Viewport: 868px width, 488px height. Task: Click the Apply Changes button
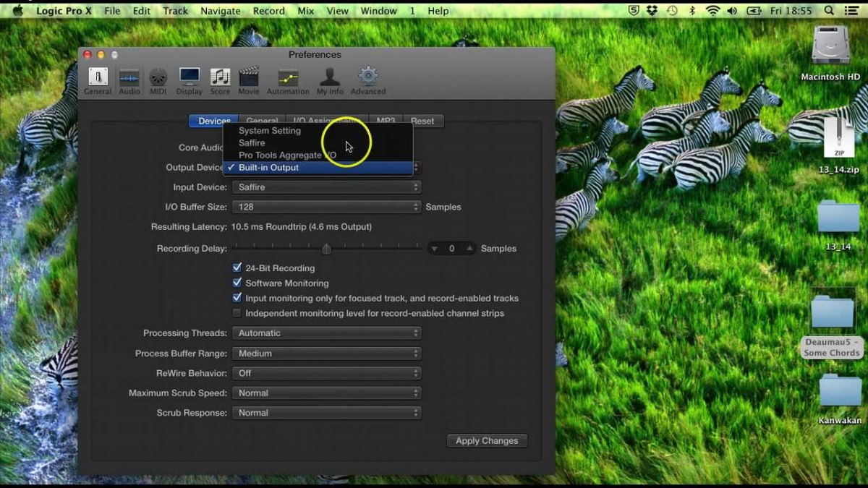click(487, 440)
